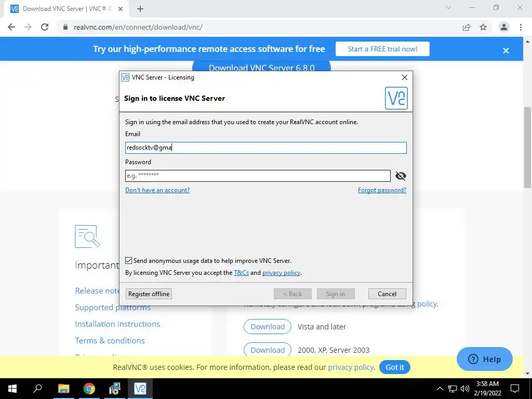Go forward in Chrome browser
This screenshot has height=399, width=532.
[28, 27]
